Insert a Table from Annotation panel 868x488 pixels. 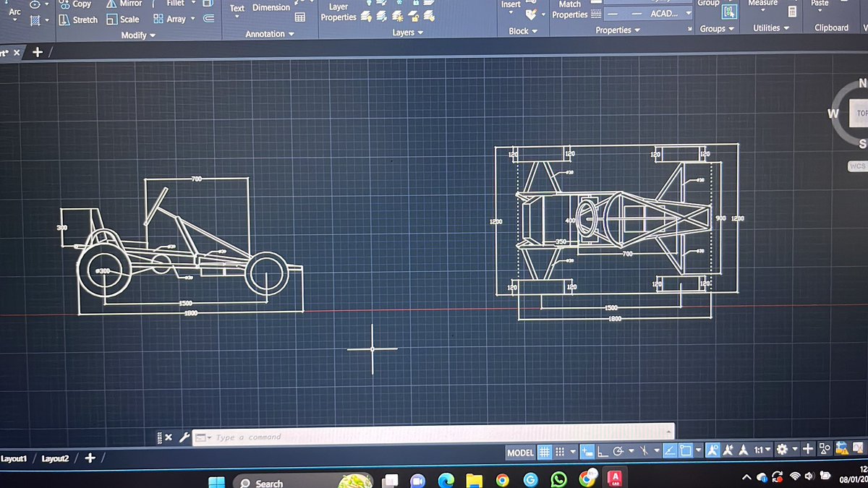click(x=299, y=17)
